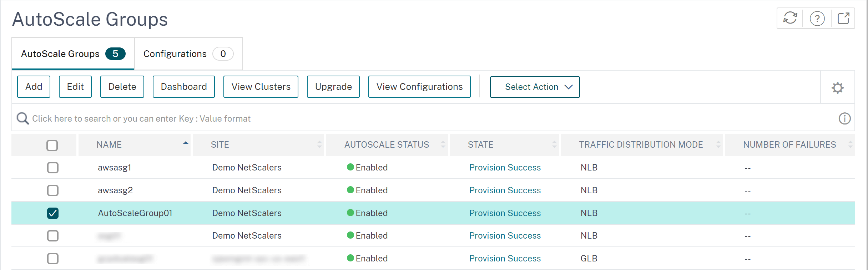
Task: Click the Edit button
Action: click(75, 87)
